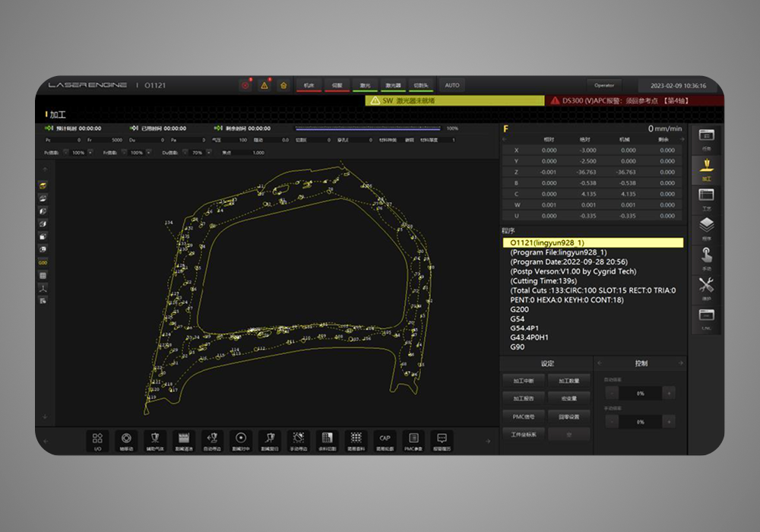
Task: Click the progress bar showing 100%
Action: coord(368,128)
